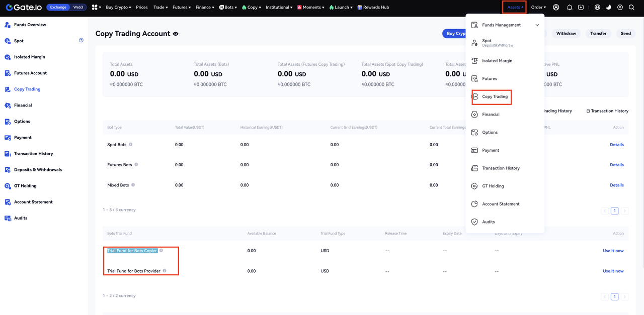Open the Futures dropdown in navbar
Viewport: 644px width, 315px height.
(181, 8)
